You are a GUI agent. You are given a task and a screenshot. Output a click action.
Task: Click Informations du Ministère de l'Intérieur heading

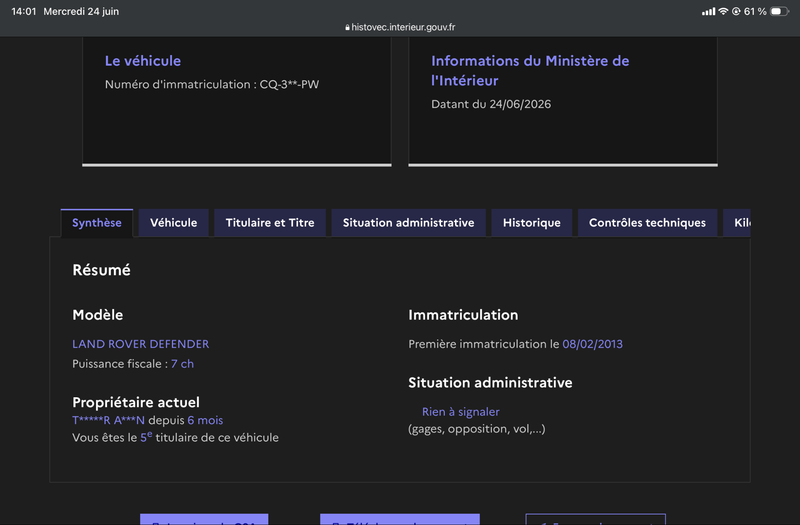click(530, 70)
